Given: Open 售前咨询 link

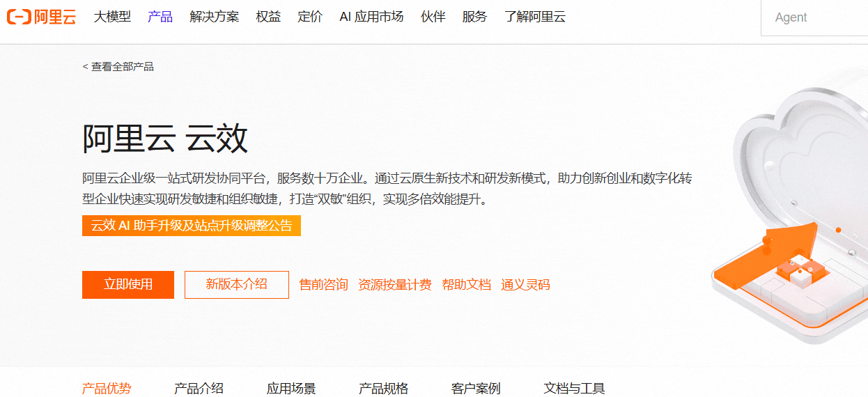Looking at the screenshot, I should 324,284.
